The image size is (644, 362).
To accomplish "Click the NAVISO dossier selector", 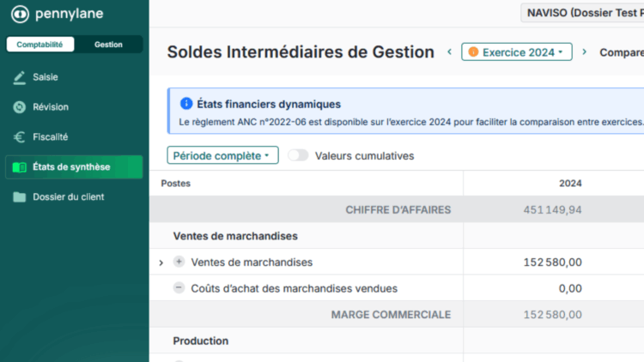I will (x=584, y=13).
